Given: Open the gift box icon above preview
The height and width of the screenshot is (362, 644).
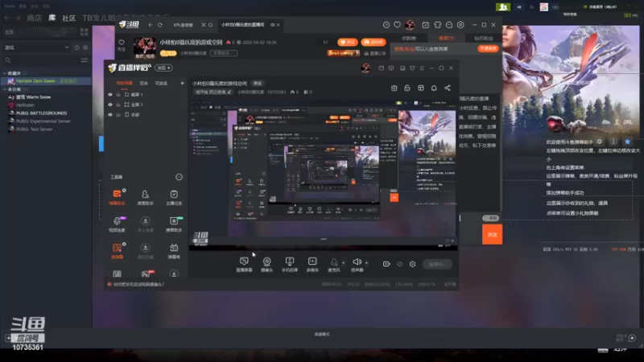Looking at the screenshot, I should (394, 88).
